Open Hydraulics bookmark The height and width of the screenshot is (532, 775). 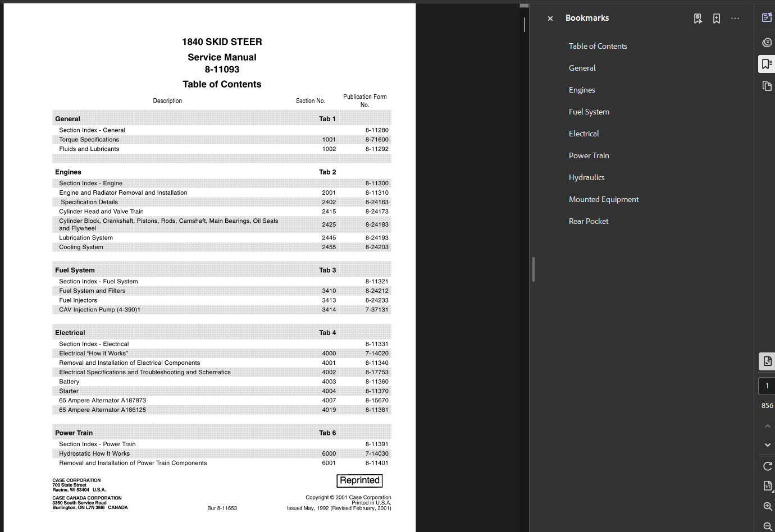tap(586, 177)
